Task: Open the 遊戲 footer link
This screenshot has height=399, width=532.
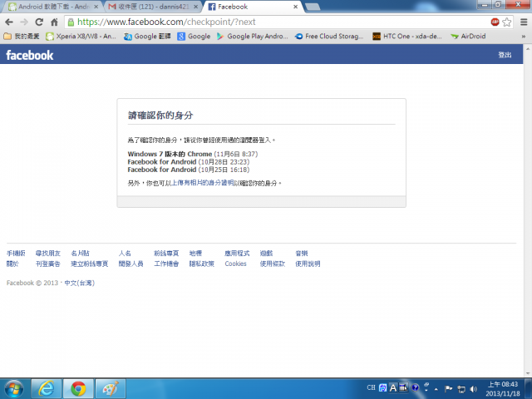Action: click(x=266, y=253)
